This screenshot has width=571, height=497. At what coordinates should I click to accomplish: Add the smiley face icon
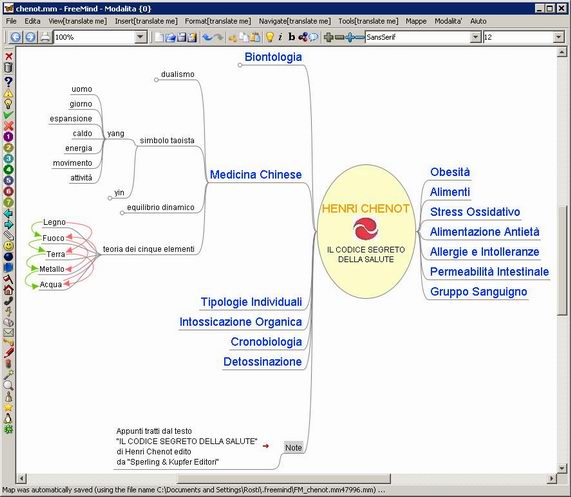pyautogui.click(x=8, y=246)
